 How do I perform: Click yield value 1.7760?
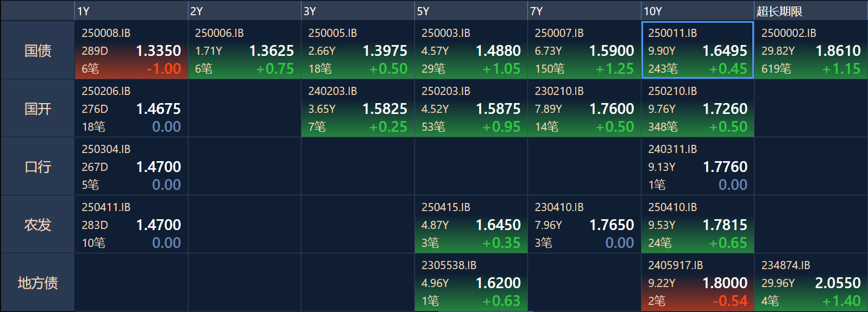[x=725, y=167]
